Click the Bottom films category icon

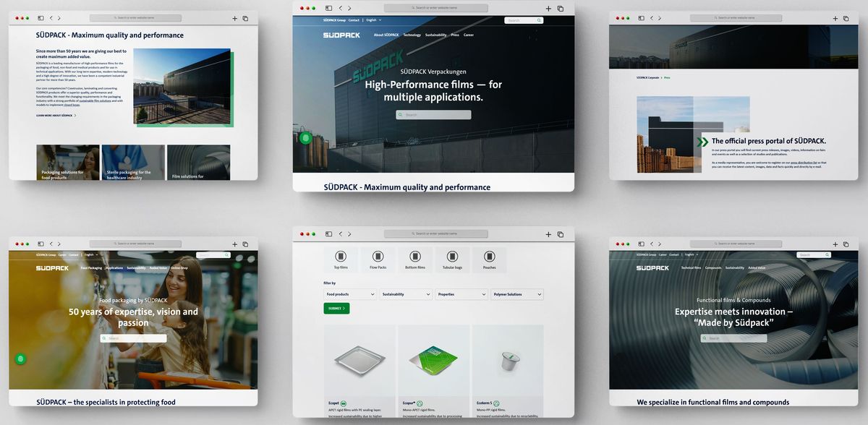[414, 256]
